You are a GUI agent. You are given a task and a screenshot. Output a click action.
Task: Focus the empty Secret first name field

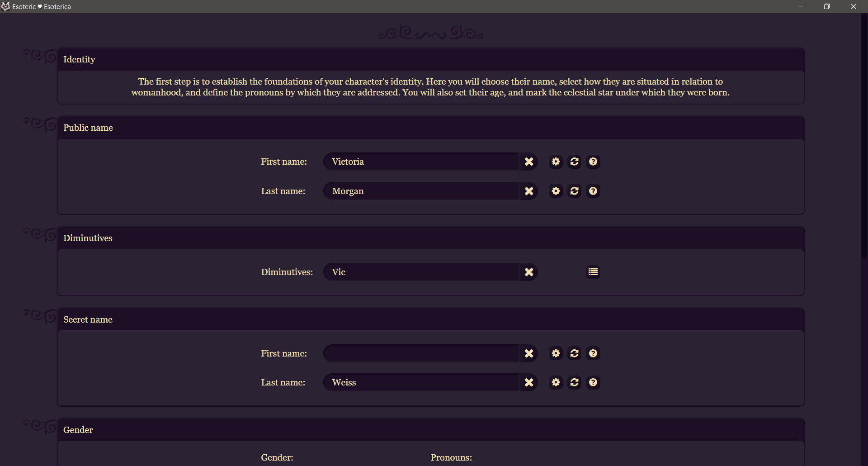point(421,353)
